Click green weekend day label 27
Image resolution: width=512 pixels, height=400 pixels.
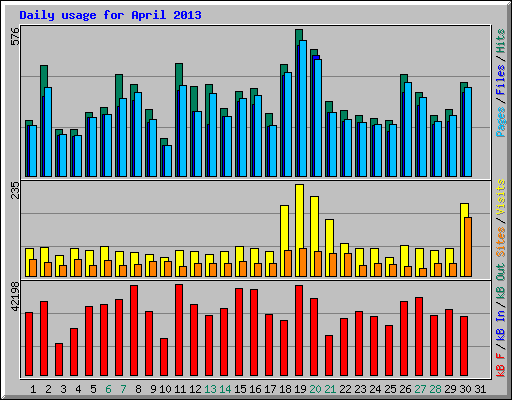pos(420,389)
